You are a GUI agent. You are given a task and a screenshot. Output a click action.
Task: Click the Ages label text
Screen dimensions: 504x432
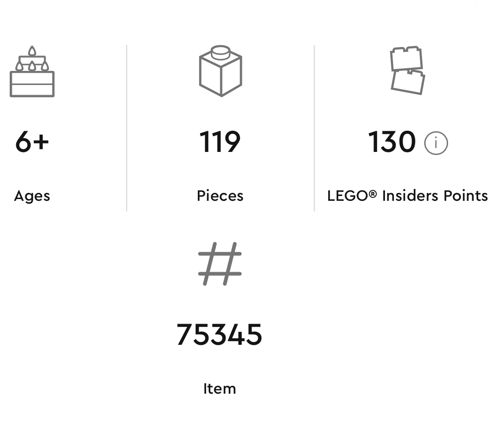click(32, 196)
